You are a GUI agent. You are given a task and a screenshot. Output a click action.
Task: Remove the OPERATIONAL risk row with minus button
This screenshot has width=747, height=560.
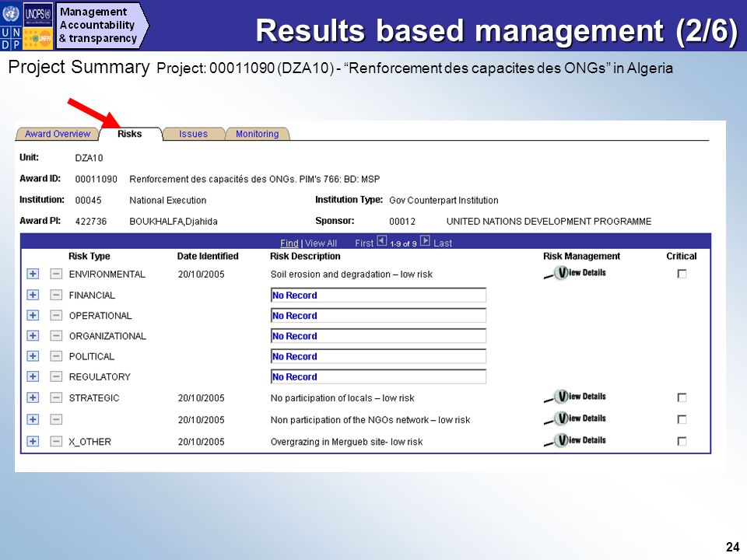tap(56, 315)
